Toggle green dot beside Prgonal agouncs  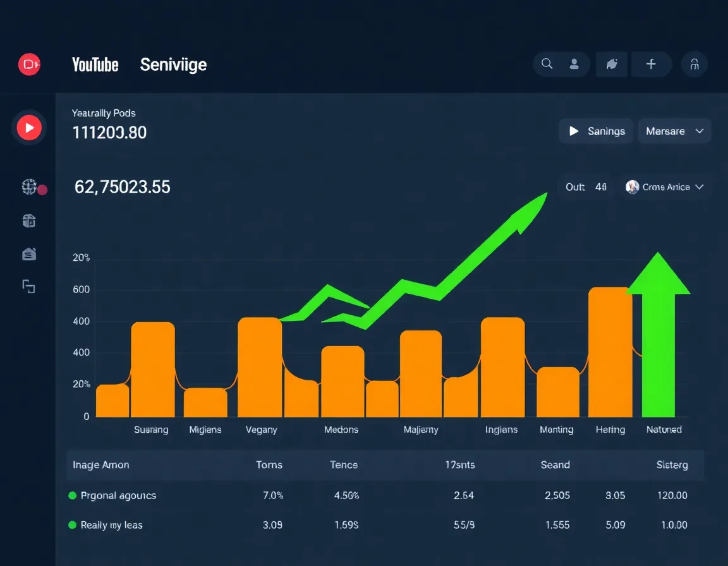pyautogui.click(x=73, y=495)
